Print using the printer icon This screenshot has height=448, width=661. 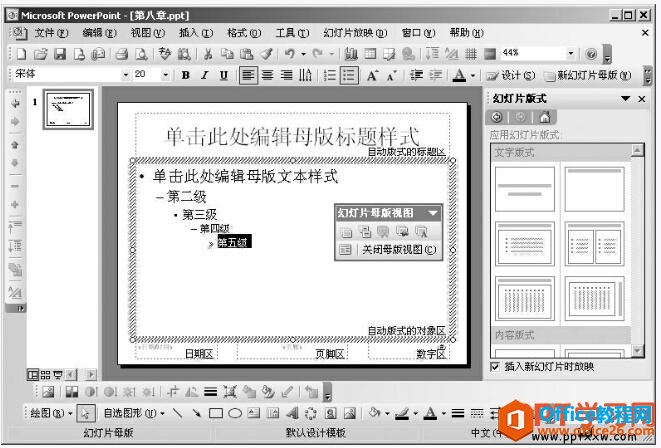(122, 54)
